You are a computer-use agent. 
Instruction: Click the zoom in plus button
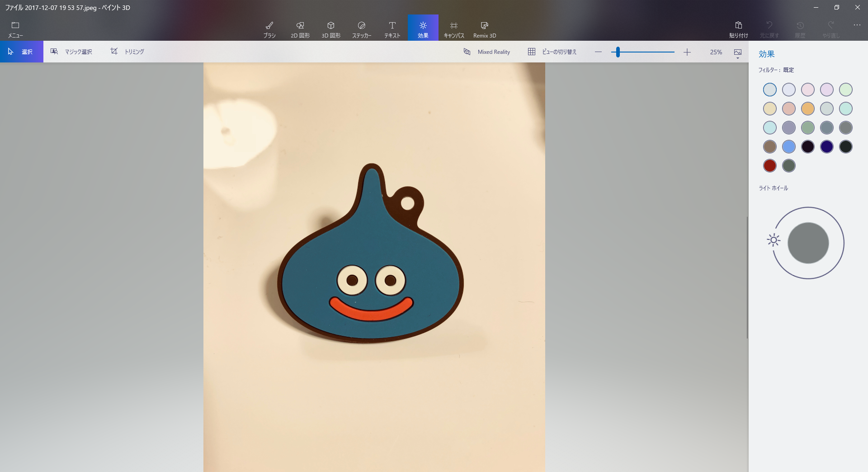pos(687,52)
